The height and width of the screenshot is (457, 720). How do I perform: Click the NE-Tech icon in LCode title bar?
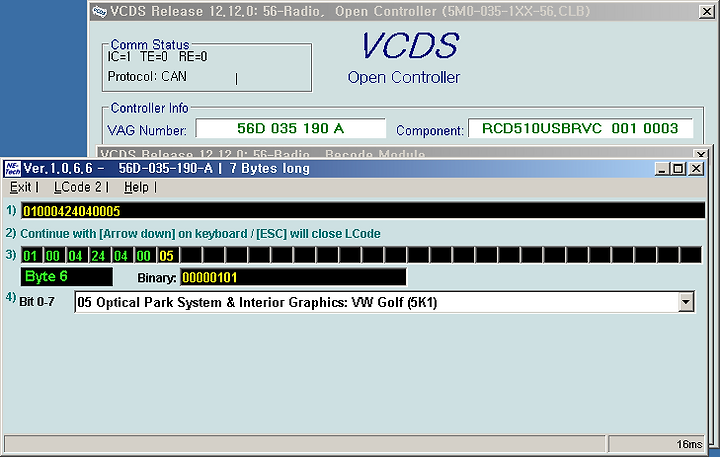12,169
